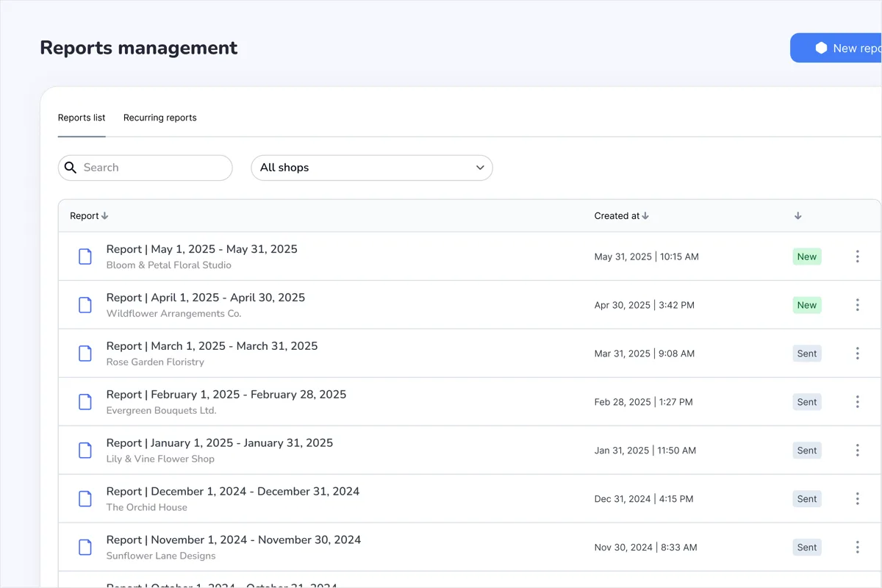
Task: Click Sent badge on November 2024 report
Action: [807, 548]
